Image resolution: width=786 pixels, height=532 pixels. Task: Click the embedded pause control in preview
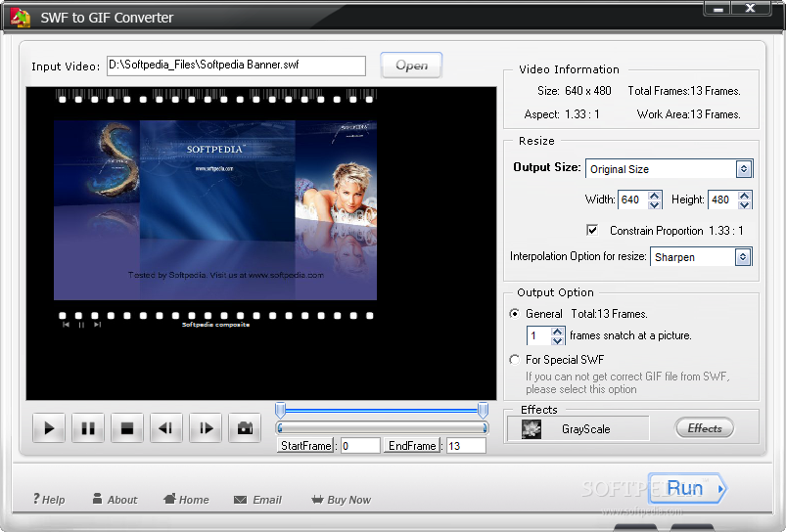81,325
